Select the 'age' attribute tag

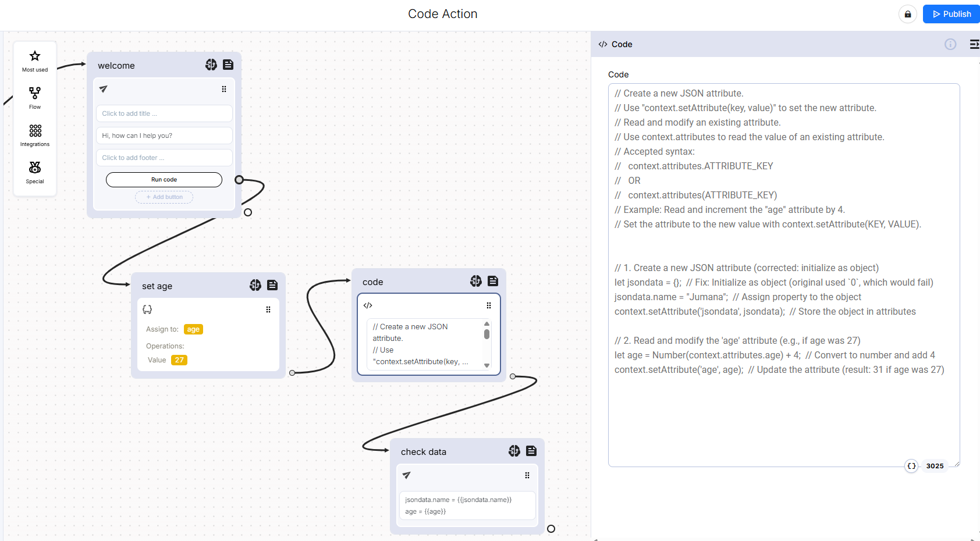click(x=193, y=329)
